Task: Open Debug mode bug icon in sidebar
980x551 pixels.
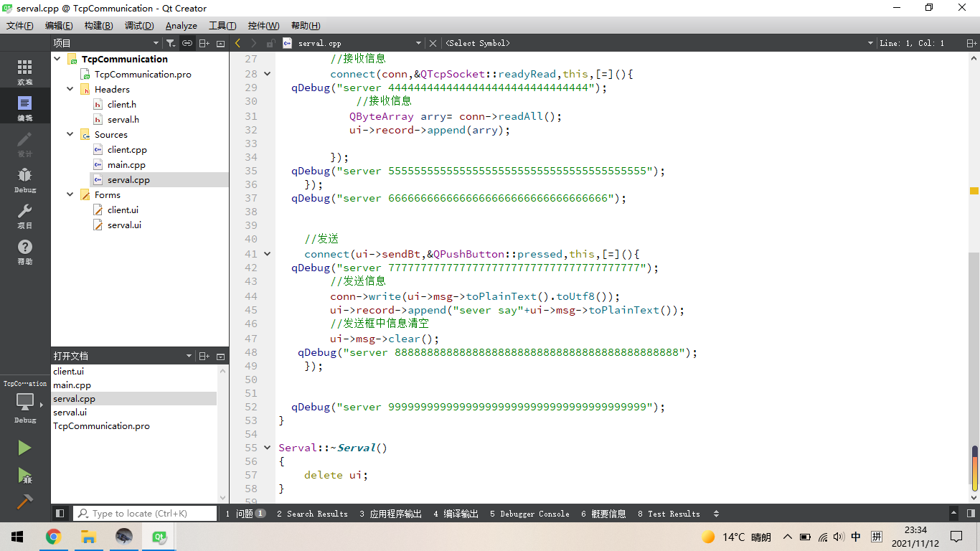Action: click(24, 179)
